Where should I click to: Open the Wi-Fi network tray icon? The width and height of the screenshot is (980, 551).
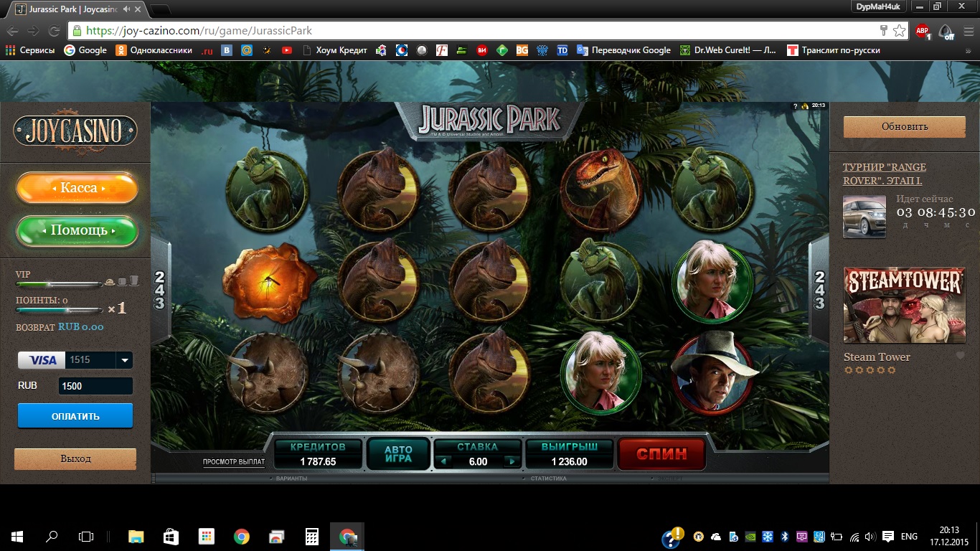pos(854,536)
